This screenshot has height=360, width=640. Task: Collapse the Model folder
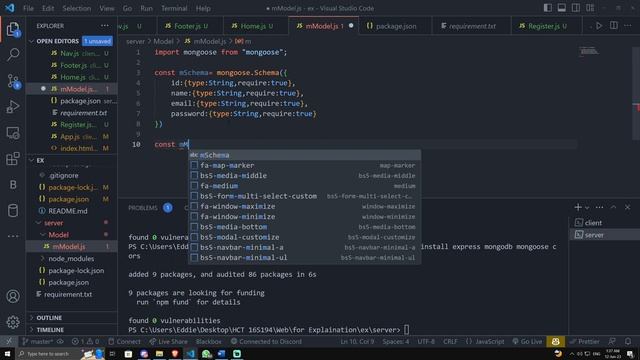58,235
